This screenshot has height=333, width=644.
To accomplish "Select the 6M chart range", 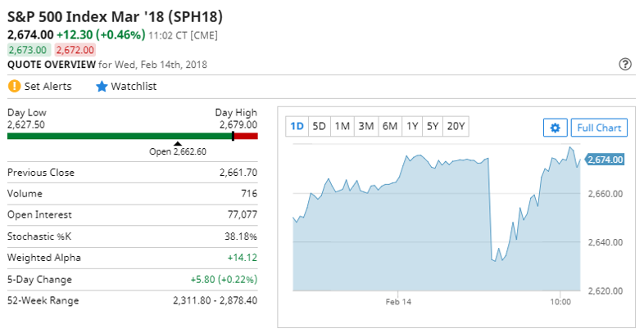I will click(390, 126).
